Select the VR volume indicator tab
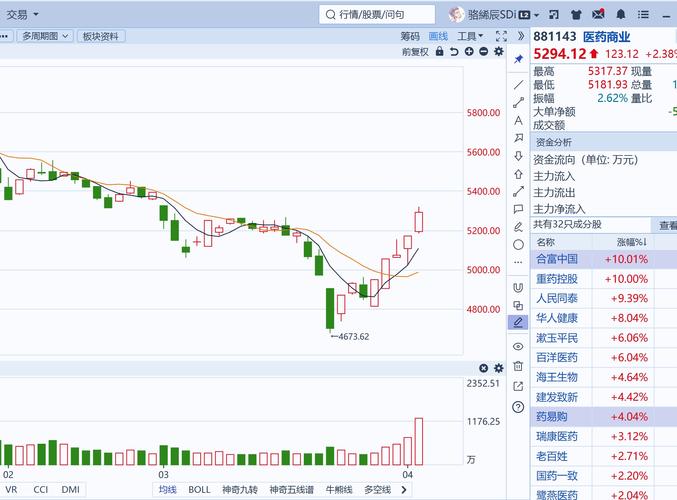This screenshot has width=677, height=500. click(11, 490)
